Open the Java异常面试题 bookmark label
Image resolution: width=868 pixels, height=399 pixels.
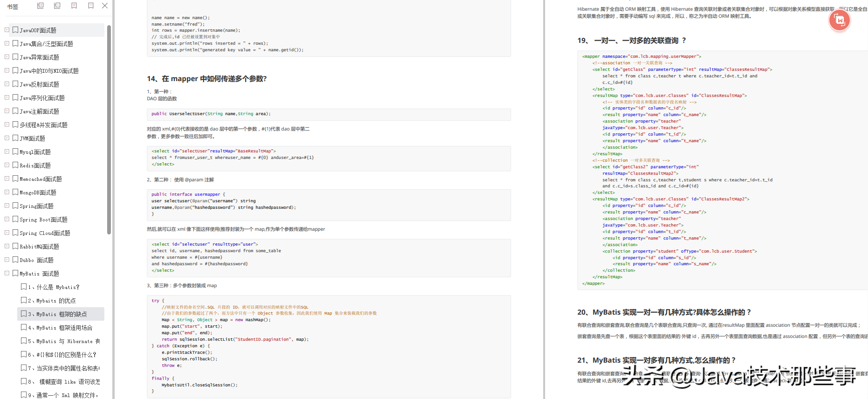[39, 57]
